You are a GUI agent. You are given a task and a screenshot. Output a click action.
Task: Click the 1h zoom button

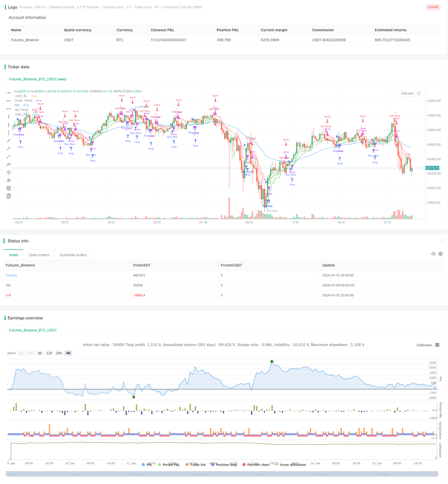pyautogui.click(x=21, y=353)
